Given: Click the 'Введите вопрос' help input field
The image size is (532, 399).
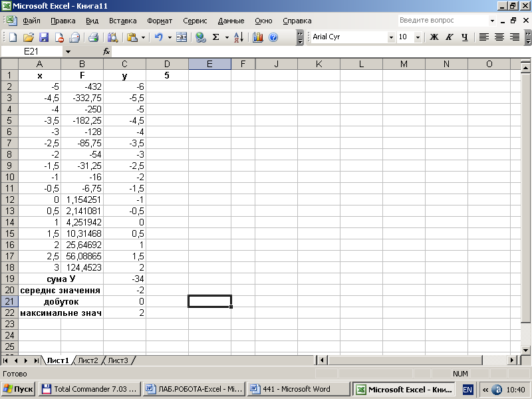Looking at the screenshot, I should tap(443, 21).
